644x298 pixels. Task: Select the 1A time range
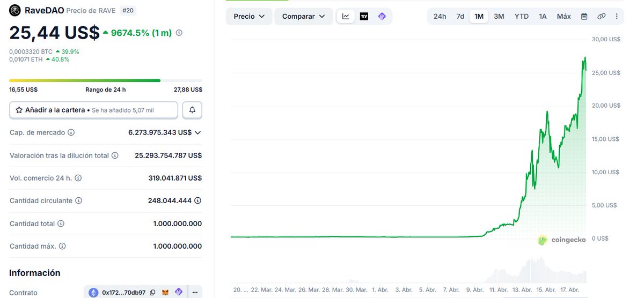coord(543,17)
